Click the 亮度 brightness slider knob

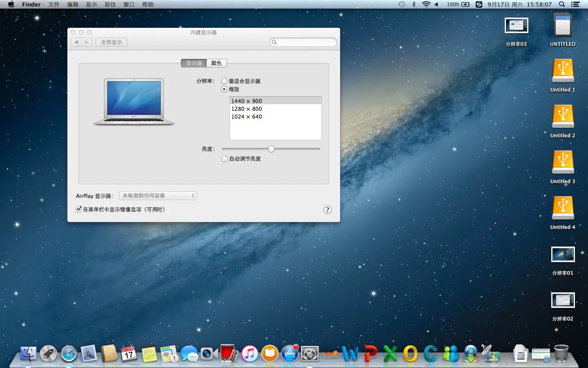272,149
